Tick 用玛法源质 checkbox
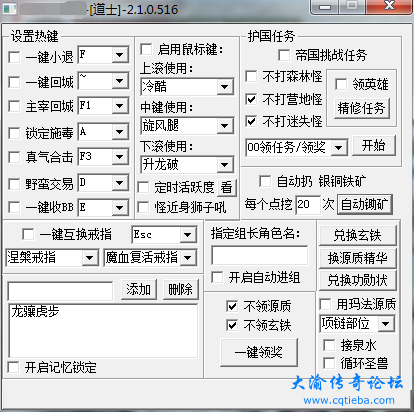Viewport: 414px width, 412px height. coord(325,304)
